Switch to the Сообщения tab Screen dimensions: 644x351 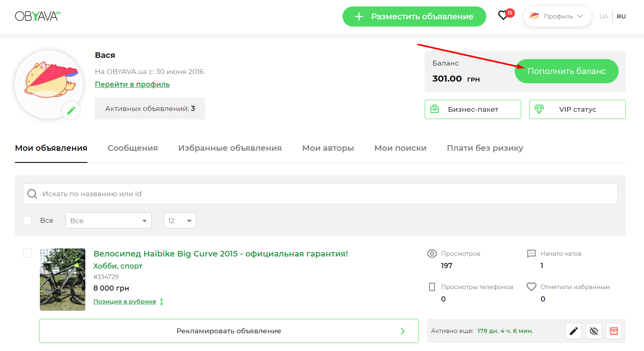(132, 148)
